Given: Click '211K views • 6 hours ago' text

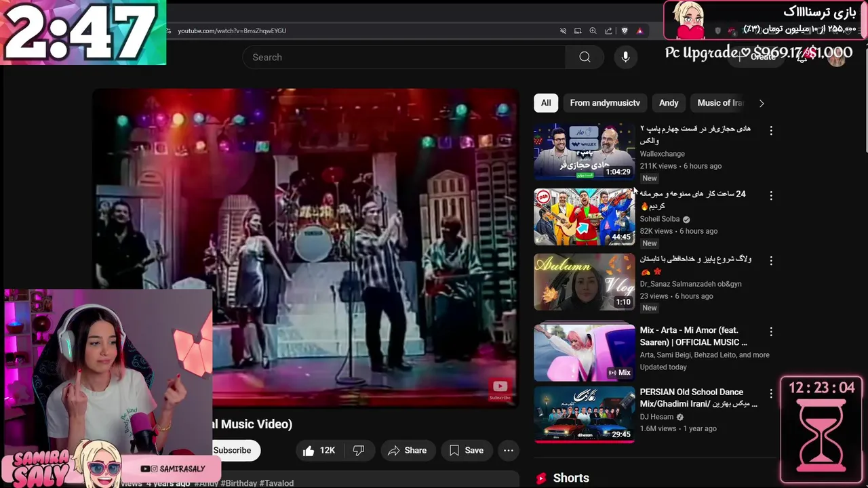Looking at the screenshot, I should tap(681, 166).
